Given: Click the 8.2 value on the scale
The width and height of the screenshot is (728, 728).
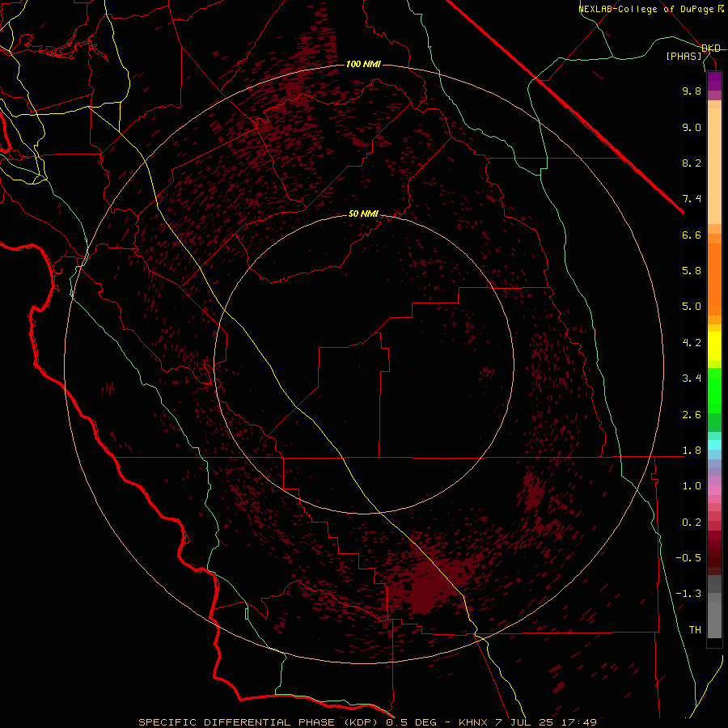Looking at the screenshot, I should pos(692,163).
